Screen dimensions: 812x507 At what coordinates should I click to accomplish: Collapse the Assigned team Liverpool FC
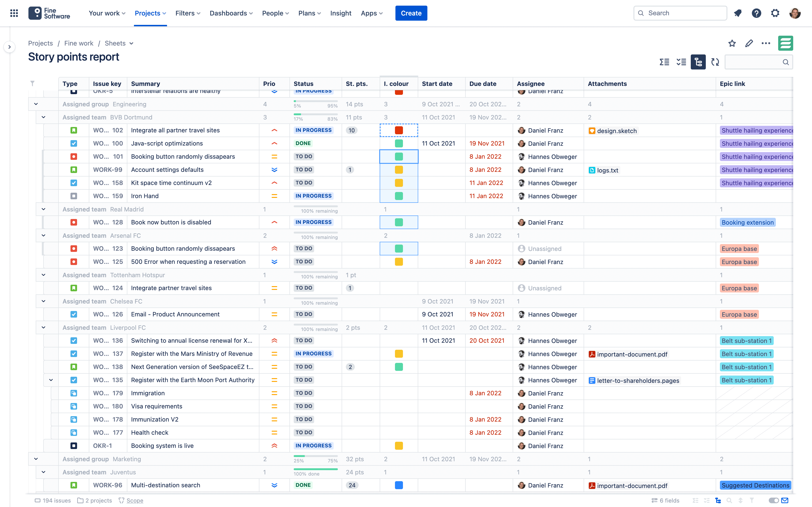(x=43, y=327)
